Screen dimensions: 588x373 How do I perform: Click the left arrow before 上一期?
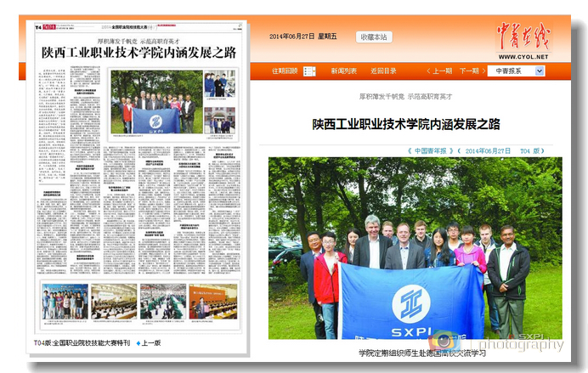point(427,71)
